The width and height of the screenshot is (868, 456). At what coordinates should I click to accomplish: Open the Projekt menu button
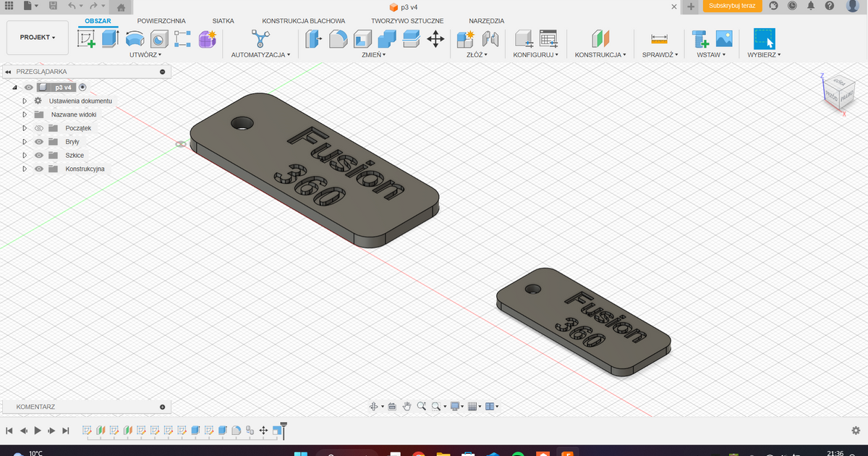[x=37, y=36]
